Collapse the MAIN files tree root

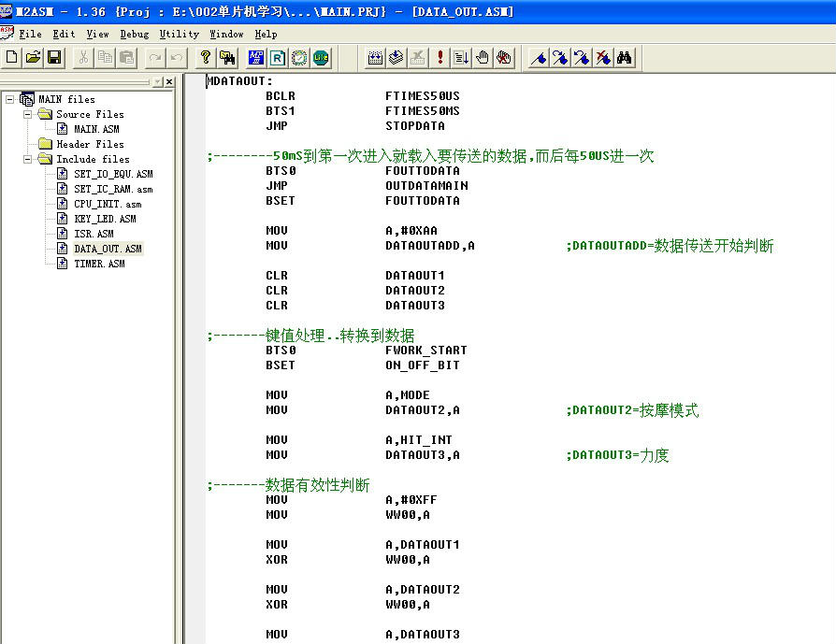pyautogui.click(x=10, y=99)
